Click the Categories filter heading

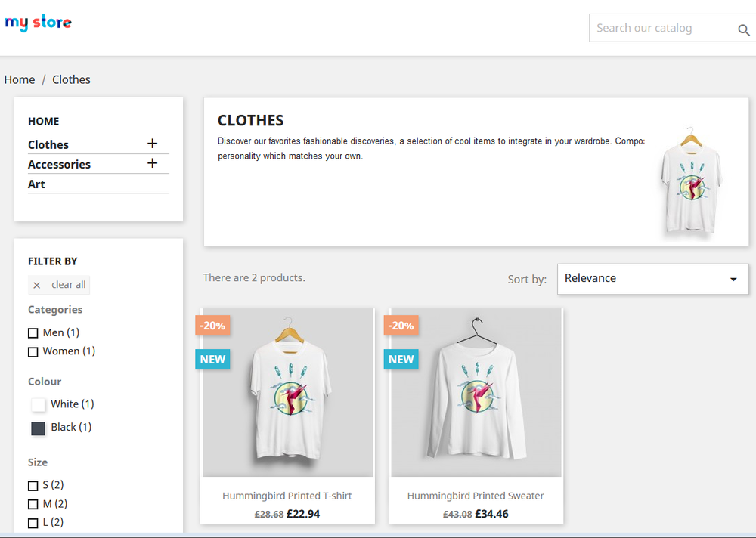click(55, 310)
